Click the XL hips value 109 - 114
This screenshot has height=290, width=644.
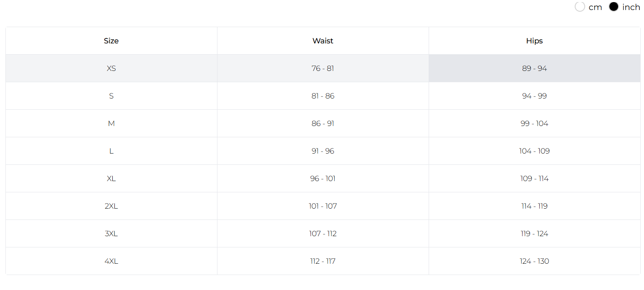click(x=535, y=179)
